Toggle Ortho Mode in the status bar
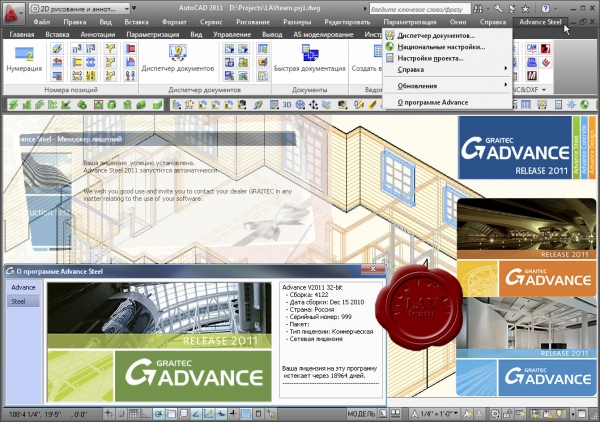This screenshot has height=422, width=600. coord(146,414)
